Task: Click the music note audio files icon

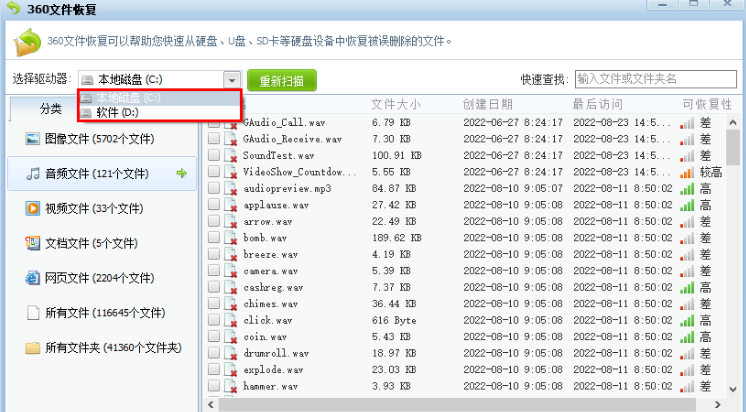Action: coord(33,174)
